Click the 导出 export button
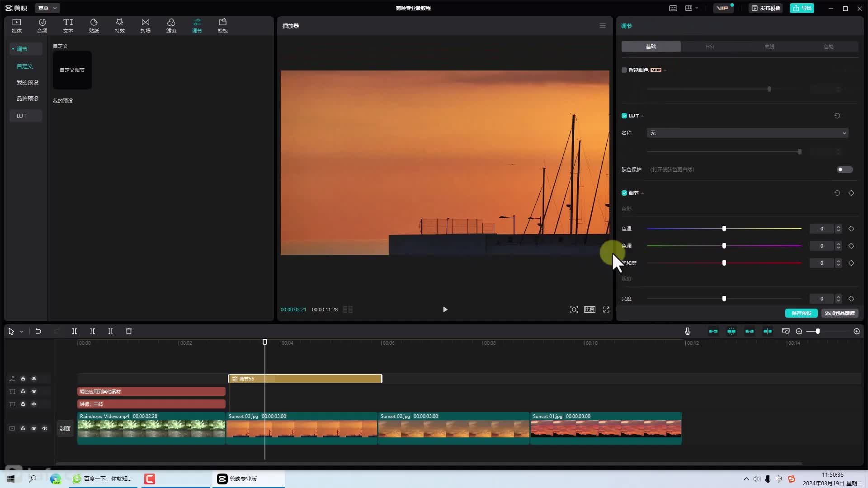This screenshot has height=488, width=868. click(802, 8)
